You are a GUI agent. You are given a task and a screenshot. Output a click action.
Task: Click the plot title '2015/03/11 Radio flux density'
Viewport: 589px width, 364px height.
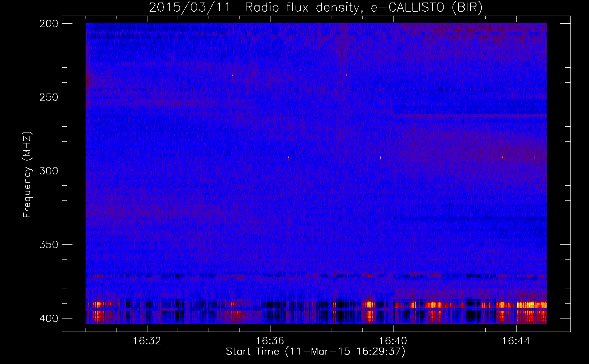point(316,7)
